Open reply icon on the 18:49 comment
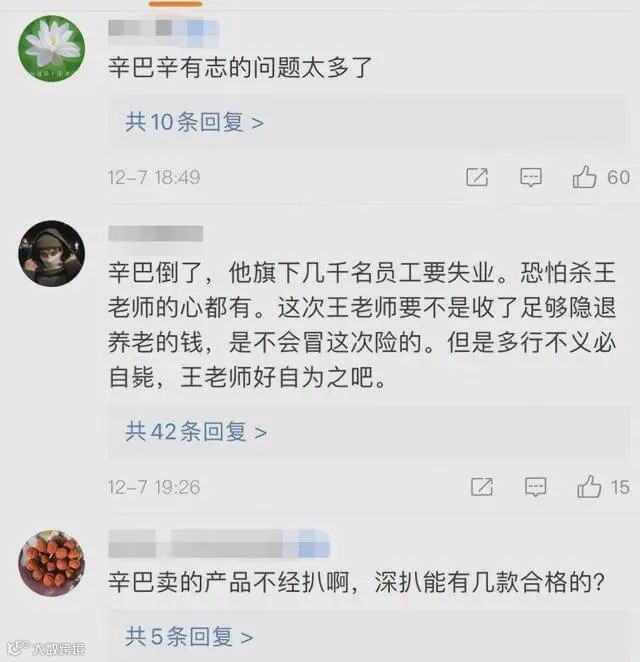This screenshot has height=662, width=640. [531, 177]
